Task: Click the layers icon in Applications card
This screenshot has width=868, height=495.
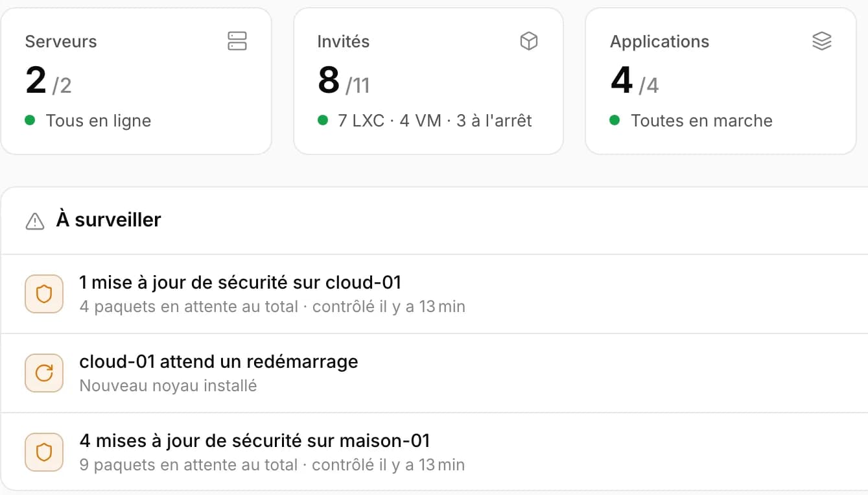Action: pos(821,41)
